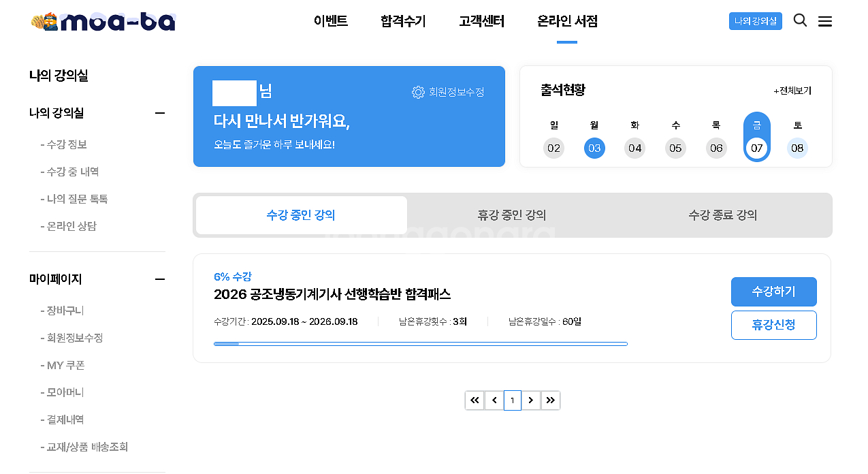Jump to last page with double-right arrow
This screenshot has height=474, width=868.
[551, 400]
